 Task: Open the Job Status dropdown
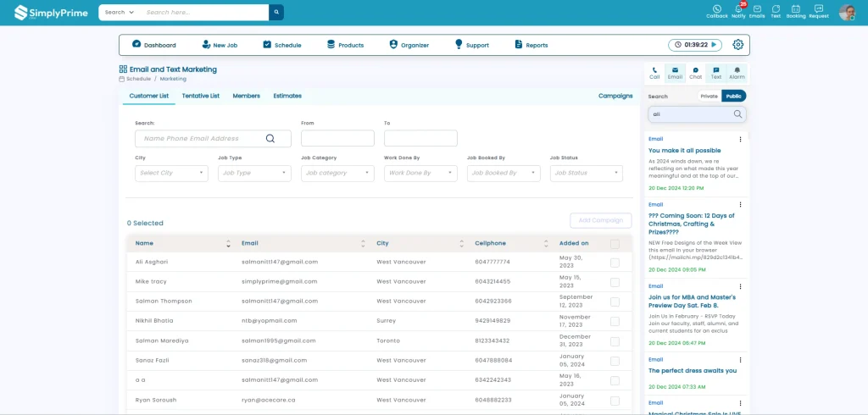pos(587,173)
